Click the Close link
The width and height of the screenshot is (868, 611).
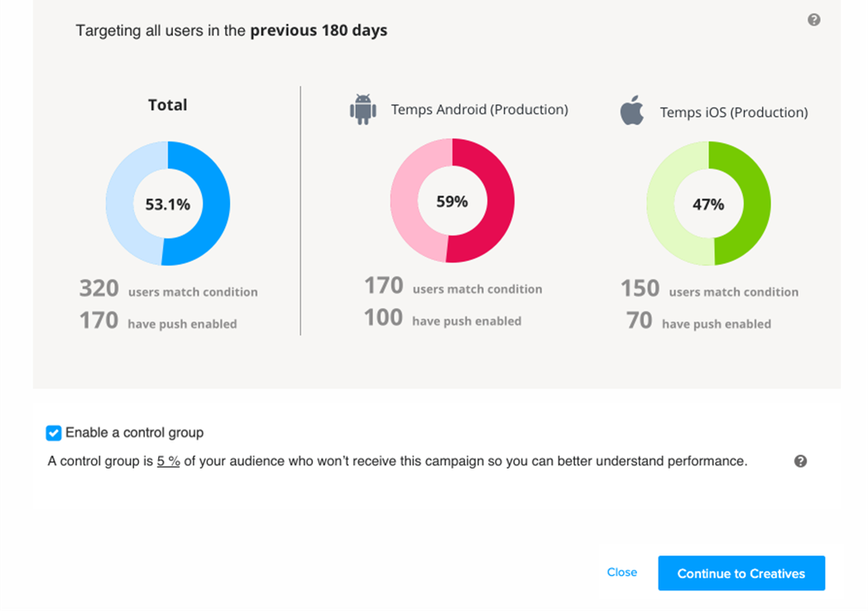point(621,572)
